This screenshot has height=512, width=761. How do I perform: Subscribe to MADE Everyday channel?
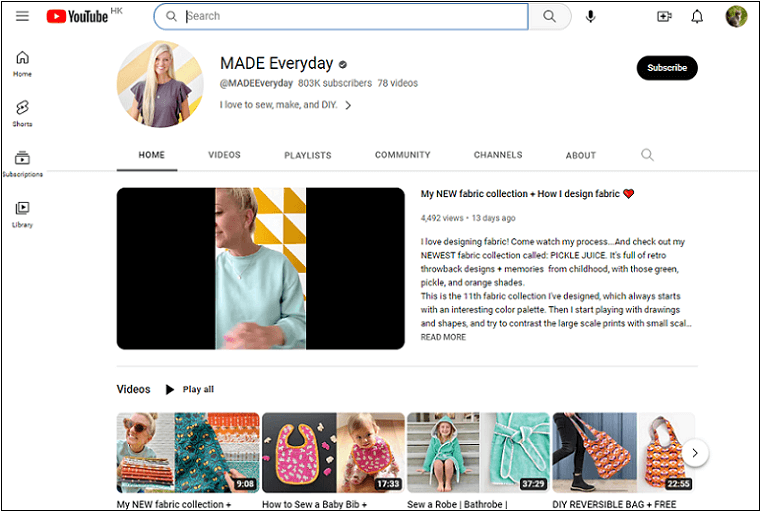click(667, 68)
